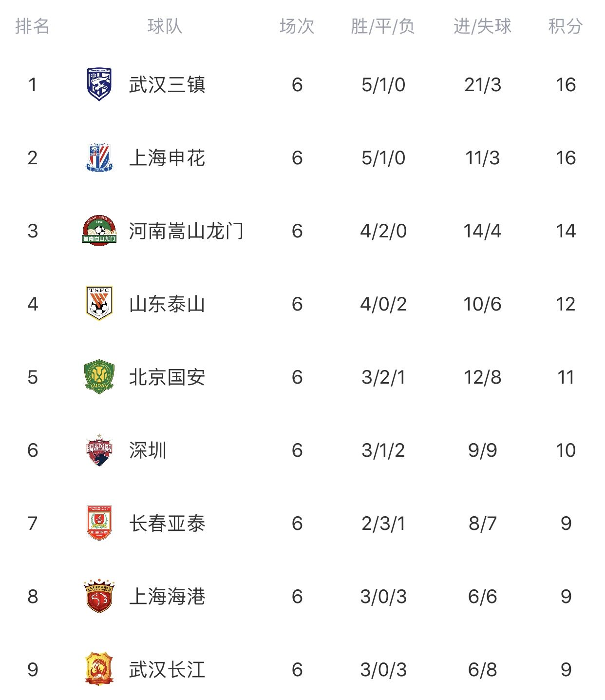
Task: Open the 长春亚泰 red crest icon
Action: [x=99, y=523]
